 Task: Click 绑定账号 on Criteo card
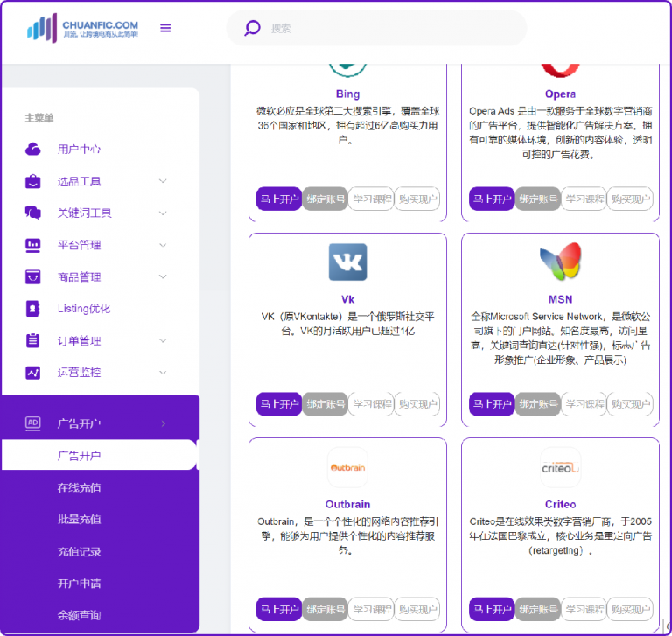538,609
